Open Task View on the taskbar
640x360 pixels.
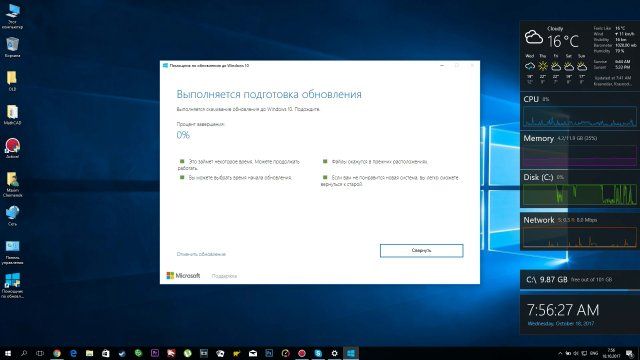point(40,353)
